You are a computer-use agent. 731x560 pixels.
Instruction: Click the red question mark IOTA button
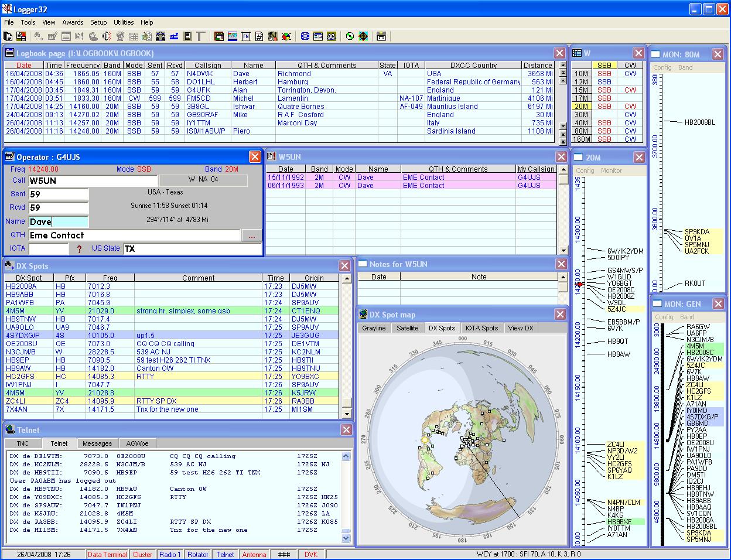tap(79, 249)
